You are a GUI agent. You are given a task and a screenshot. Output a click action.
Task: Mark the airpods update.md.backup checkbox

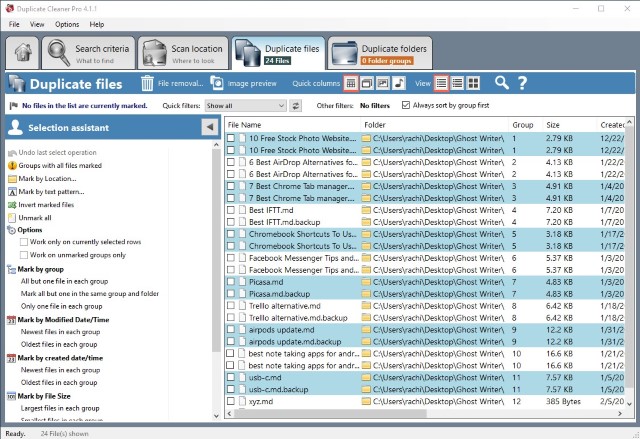tap(231, 342)
